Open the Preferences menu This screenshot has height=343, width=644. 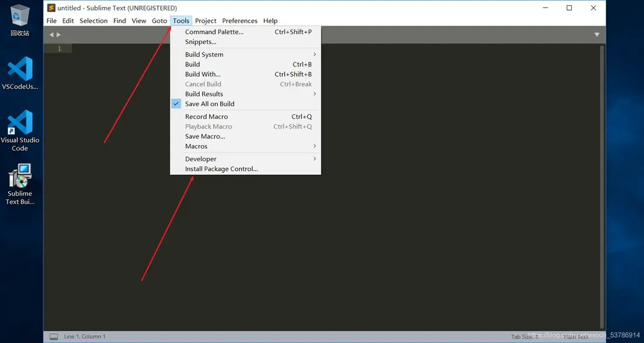point(240,21)
